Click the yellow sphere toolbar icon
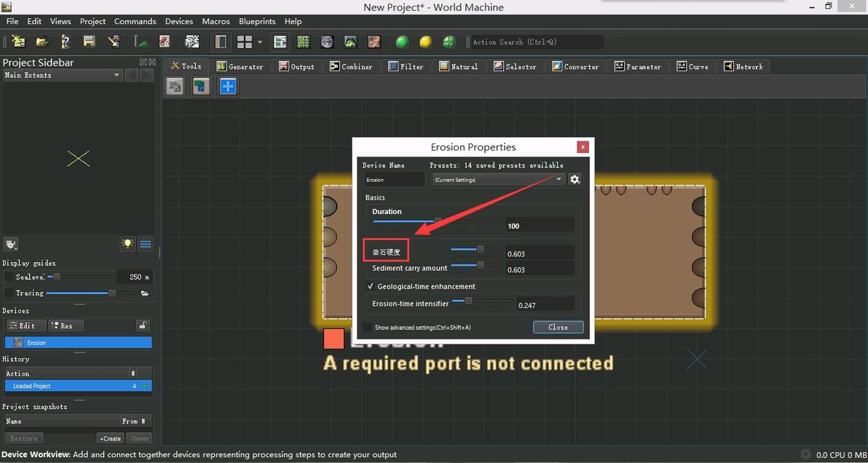 point(425,41)
